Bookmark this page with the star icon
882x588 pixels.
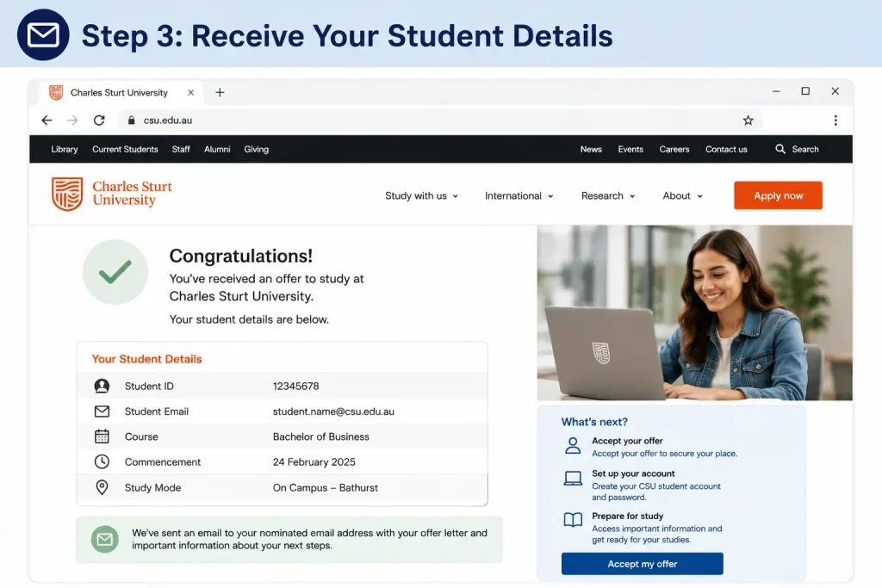coord(748,121)
